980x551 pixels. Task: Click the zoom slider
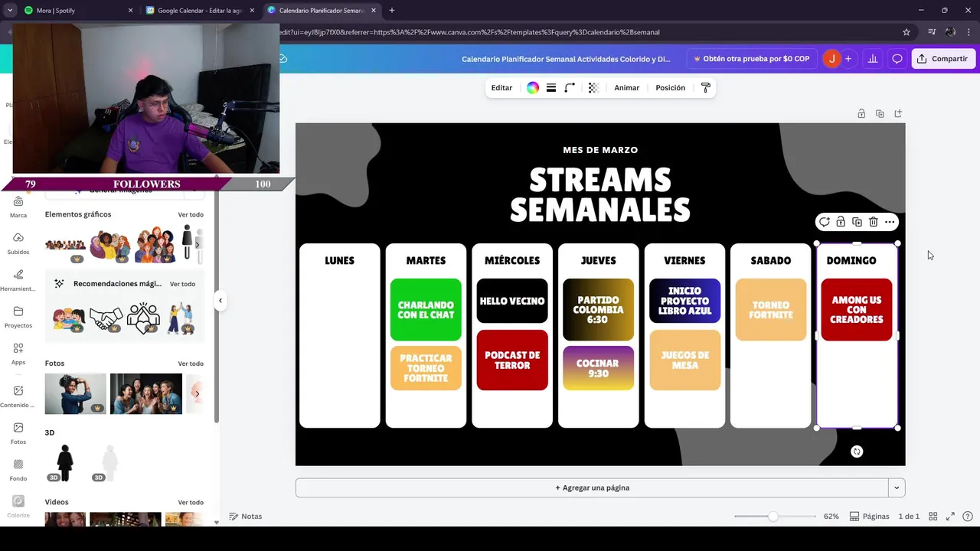[774, 517]
